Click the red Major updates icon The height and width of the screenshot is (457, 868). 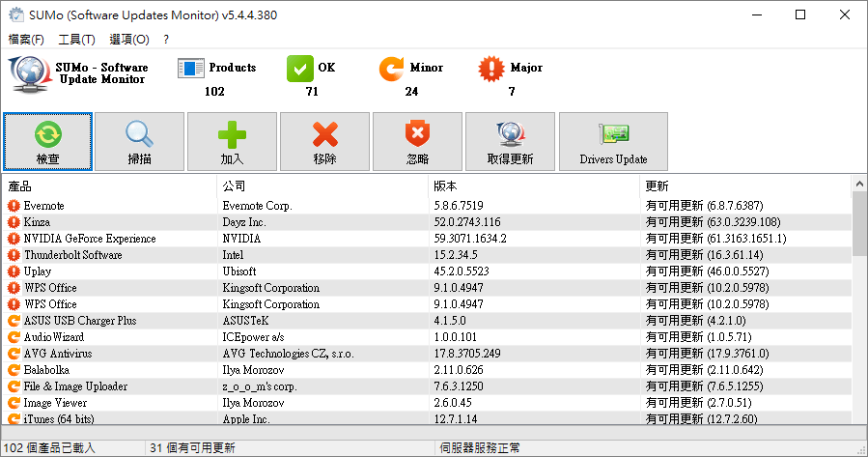tap(491, 69)
